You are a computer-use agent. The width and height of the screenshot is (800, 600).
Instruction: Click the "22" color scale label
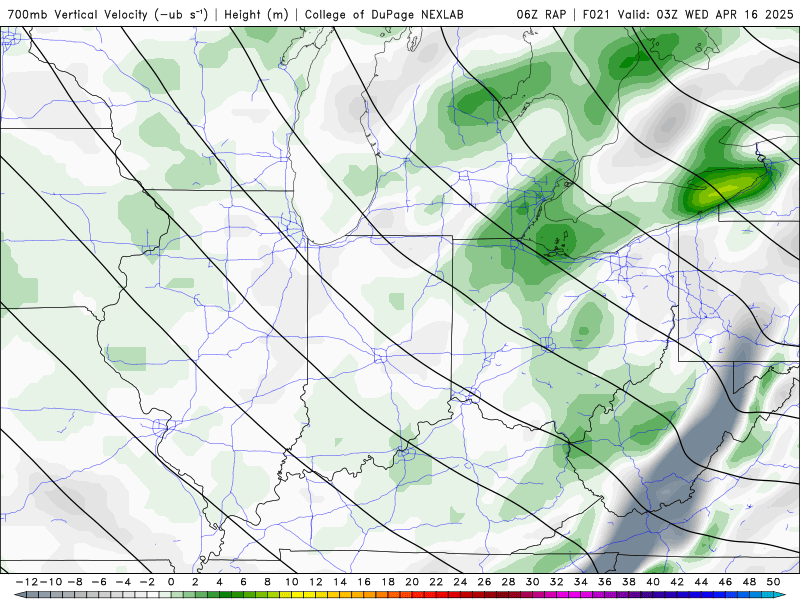(436, 582)
